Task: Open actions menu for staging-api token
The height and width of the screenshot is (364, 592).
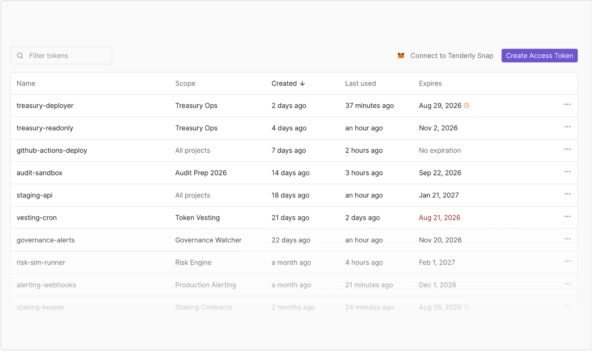Action: 567,194
